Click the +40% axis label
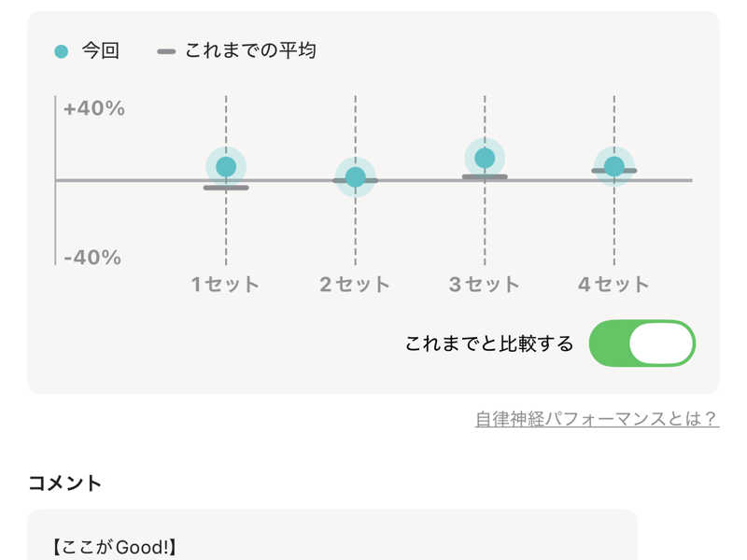Image resolution: width=747 pixels, height=560 pixels. [x=93, y=108]
